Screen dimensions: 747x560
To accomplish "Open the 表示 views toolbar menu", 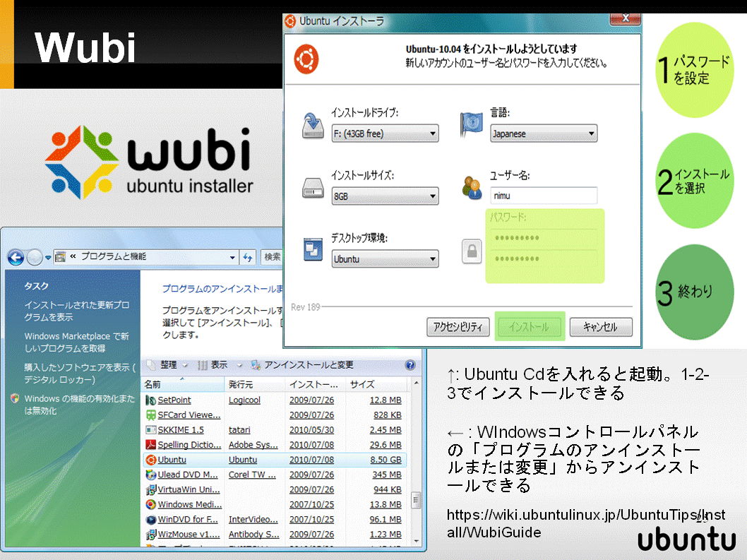I will click(x=220, y=365).
